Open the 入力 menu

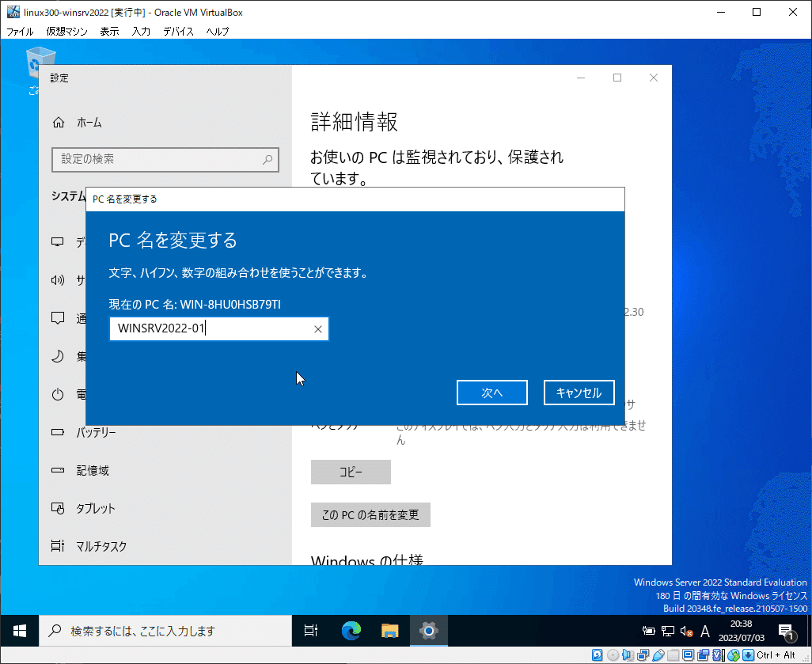pyautogui.click(x=141, y=32)
